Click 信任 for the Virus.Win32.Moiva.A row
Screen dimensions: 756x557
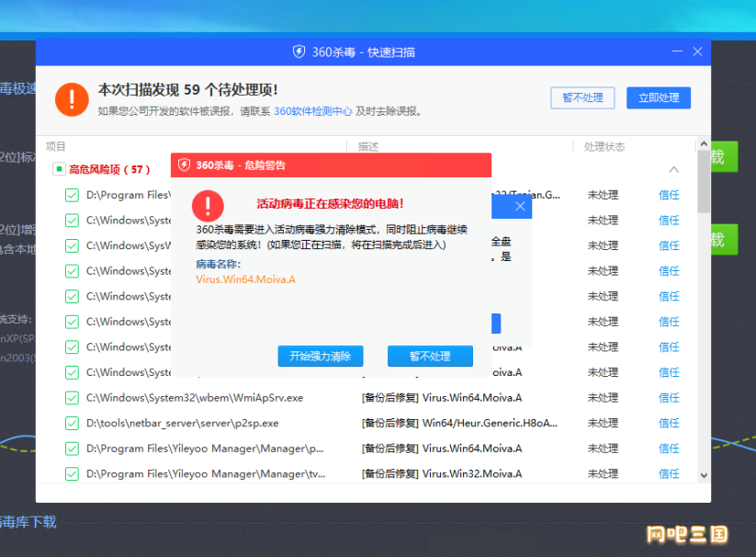[669, 474]
